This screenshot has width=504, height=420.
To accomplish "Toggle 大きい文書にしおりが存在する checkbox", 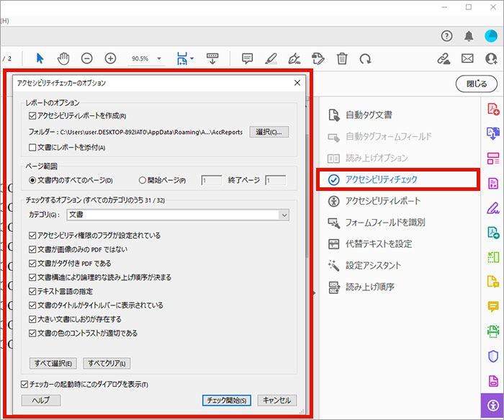I will [32, 319].
